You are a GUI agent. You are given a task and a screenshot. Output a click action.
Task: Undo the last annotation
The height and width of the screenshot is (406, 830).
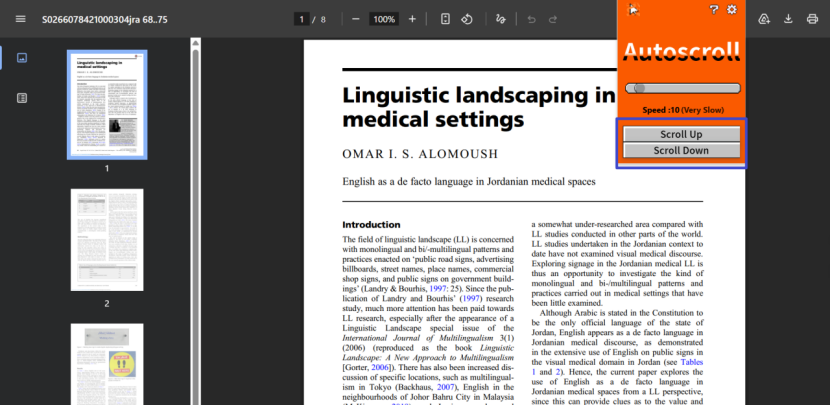click(532, 20)
